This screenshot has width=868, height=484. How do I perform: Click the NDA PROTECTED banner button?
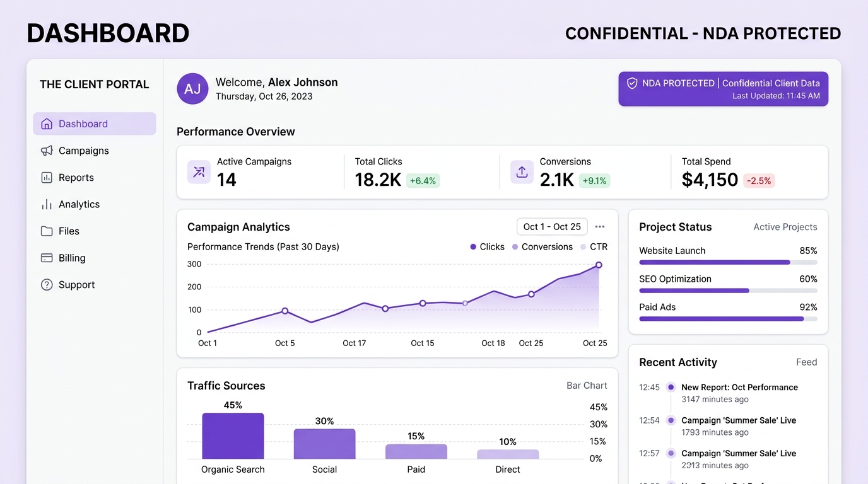click(723, 89)
